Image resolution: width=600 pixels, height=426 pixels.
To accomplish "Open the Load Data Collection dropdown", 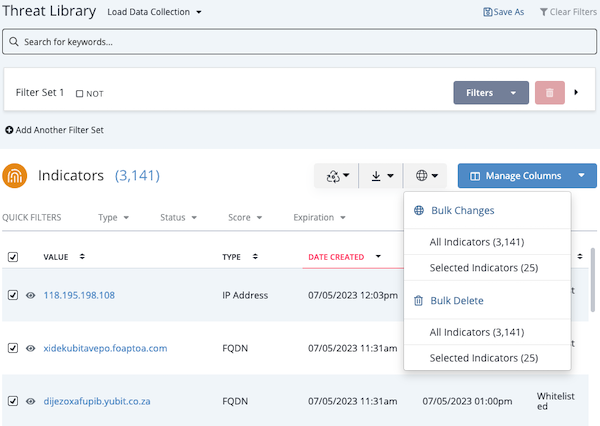I will coord(154,12).
